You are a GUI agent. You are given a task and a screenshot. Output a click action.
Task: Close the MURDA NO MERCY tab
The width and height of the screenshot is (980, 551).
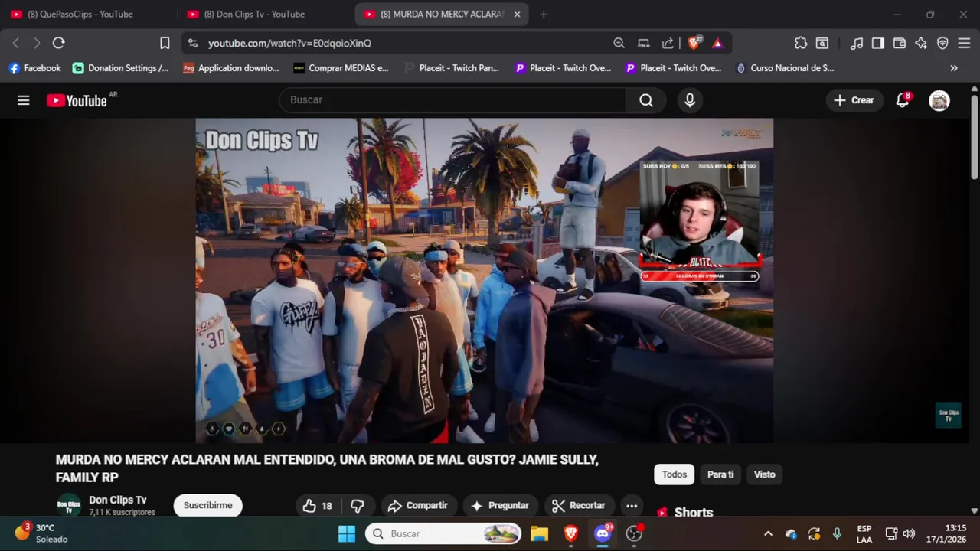517,14
